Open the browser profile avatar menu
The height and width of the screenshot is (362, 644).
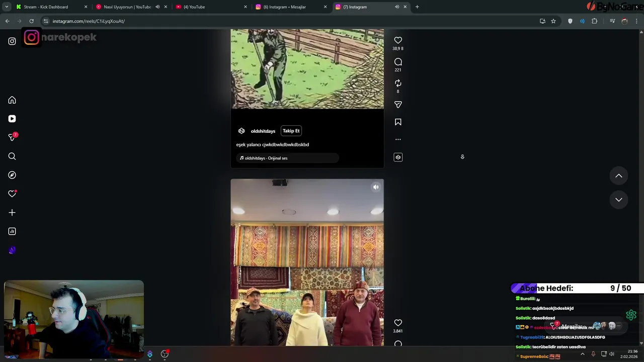(x=624, y=21)
